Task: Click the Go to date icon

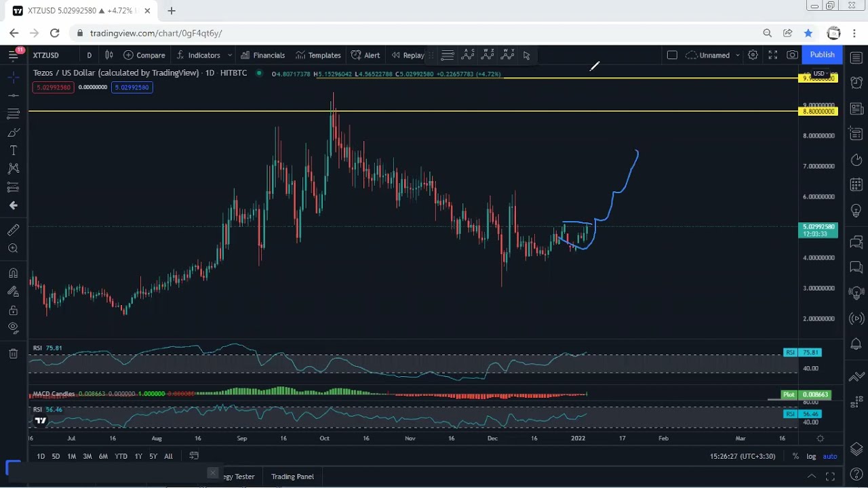Action: click(194, 456)
